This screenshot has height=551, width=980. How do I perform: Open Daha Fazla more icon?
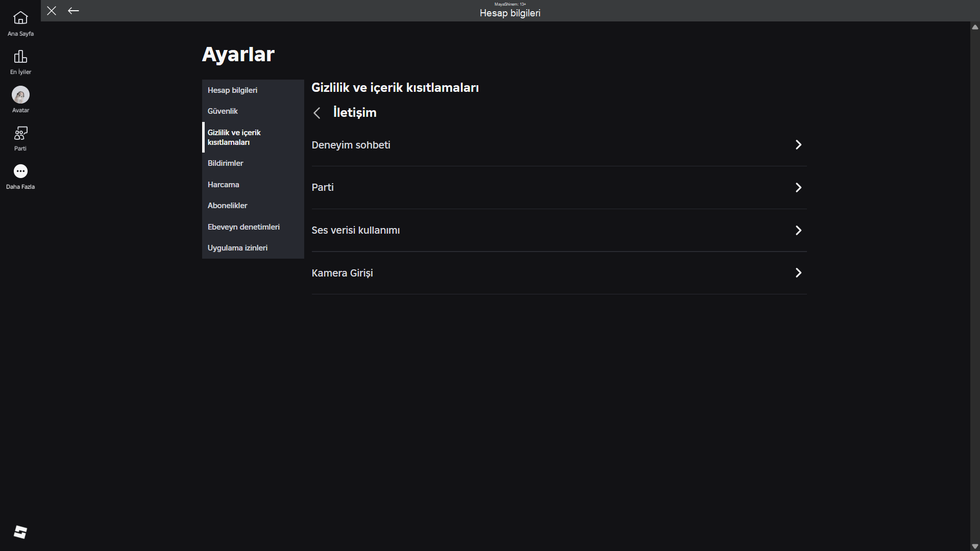(x=20, y=171)
